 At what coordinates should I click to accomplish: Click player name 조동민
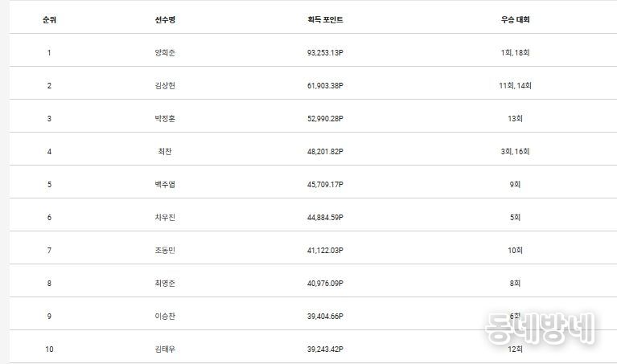pyautogui.click(x=165, y=251)
